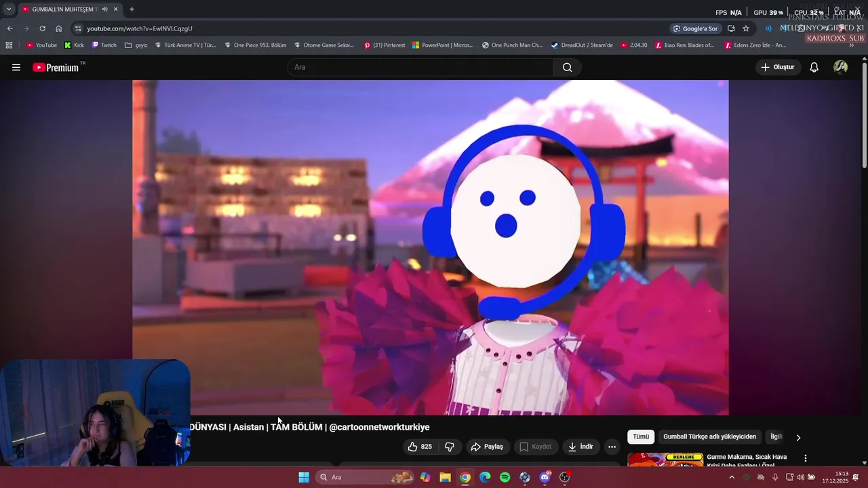Screen dimensions: 868x488
Task: Open Gurme Makarna recommended video thumbnail
Action: (665, 460)
